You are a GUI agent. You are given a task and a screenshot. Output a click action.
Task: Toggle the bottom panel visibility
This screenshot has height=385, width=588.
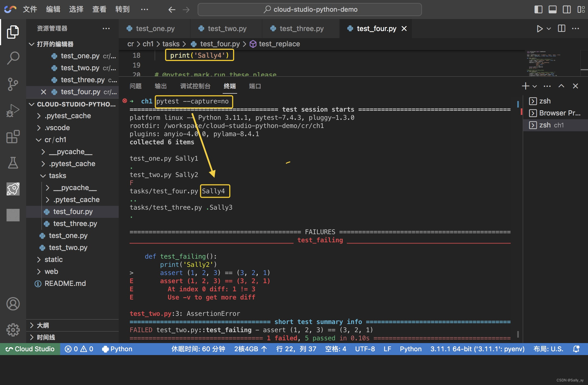tap(553, 10)
